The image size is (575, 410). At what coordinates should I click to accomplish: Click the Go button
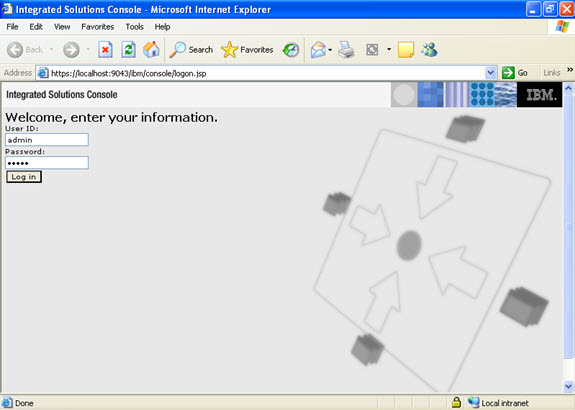coord(515,73)
